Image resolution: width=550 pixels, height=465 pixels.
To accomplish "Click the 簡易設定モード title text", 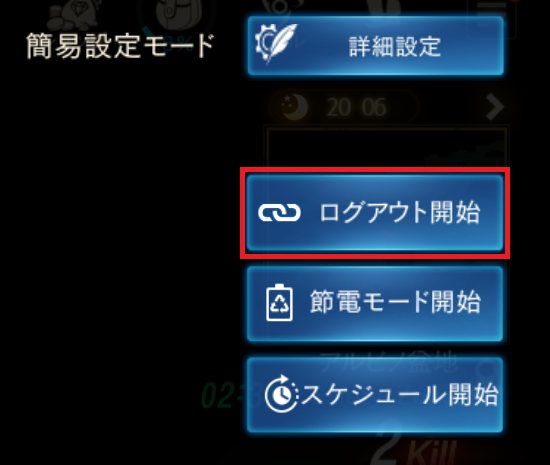I will (x=120, y=46).
